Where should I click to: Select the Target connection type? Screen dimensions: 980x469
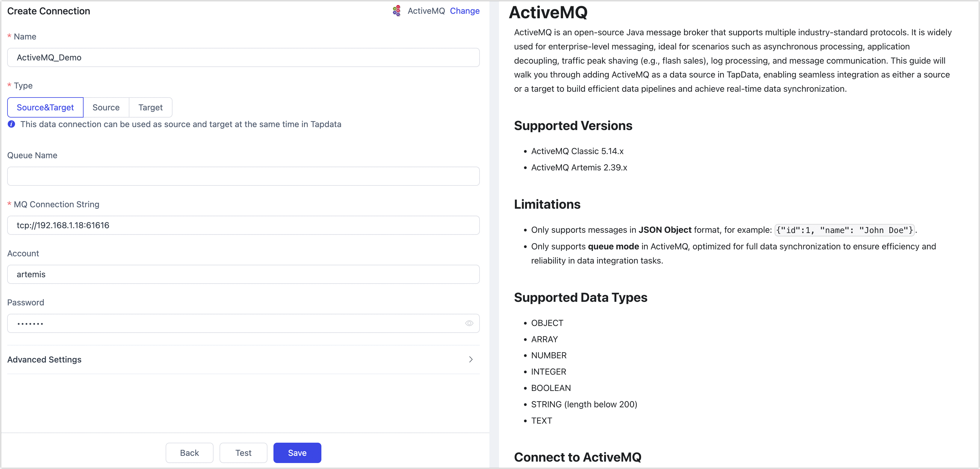click(150, 107)
